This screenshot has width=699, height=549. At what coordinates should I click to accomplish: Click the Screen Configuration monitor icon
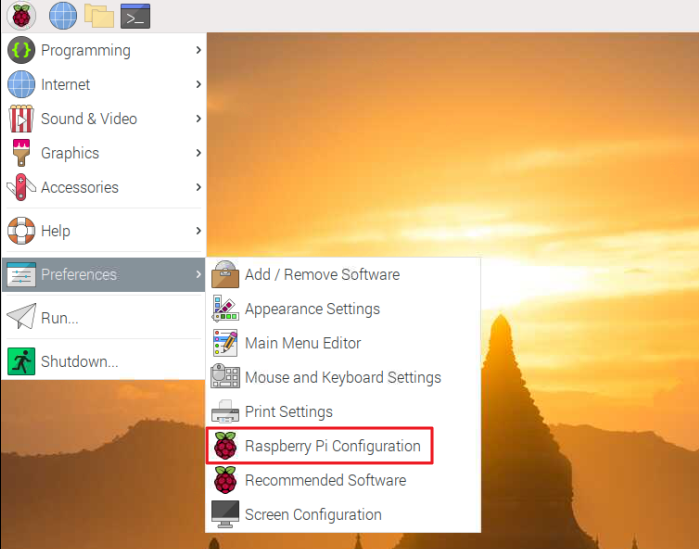click(x=225, y=514)
